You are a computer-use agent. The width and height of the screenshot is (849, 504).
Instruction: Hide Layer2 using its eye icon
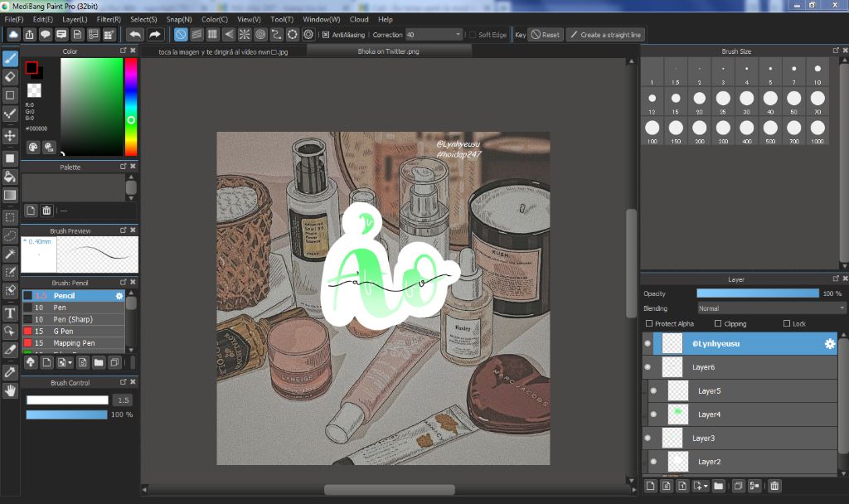pyautogui.click(x=653, y=462)
